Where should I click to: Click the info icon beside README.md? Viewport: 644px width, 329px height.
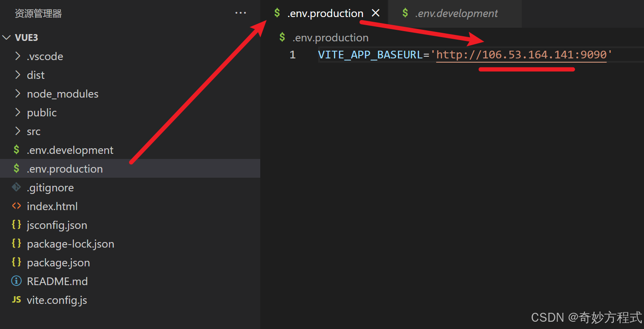tap(17, 281)
